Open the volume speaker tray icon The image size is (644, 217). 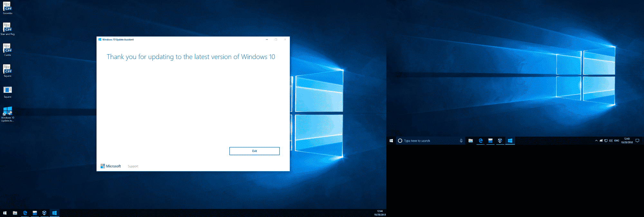pyautogui.click(x=611, y=140)
